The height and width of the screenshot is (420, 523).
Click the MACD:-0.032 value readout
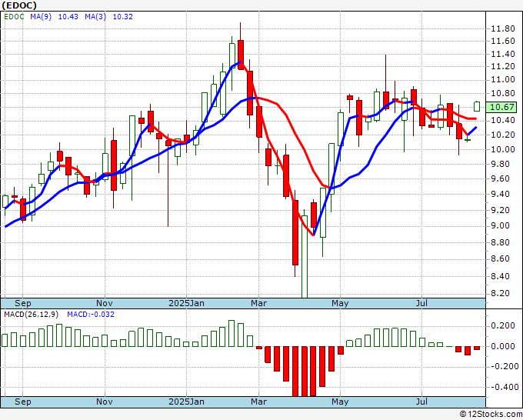pos(91,315)
